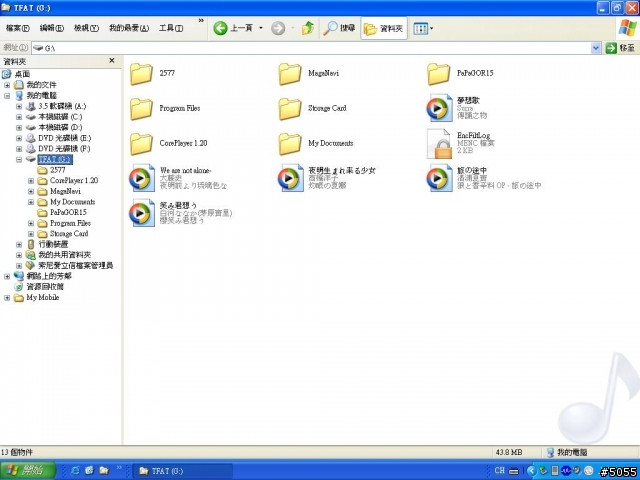Screen dimensions: 640x480
Task: Click the address bar field showing G:\
Action: point(311,48)
